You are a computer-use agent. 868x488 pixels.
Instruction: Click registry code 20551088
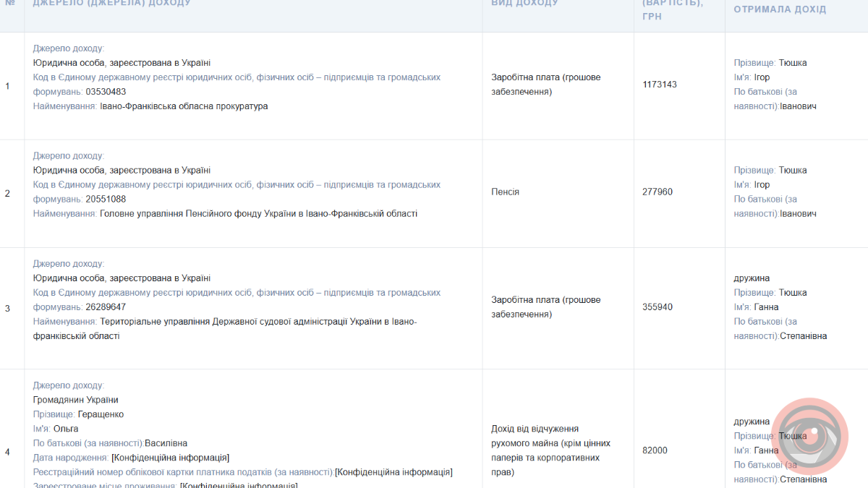(x=106, y=200)
